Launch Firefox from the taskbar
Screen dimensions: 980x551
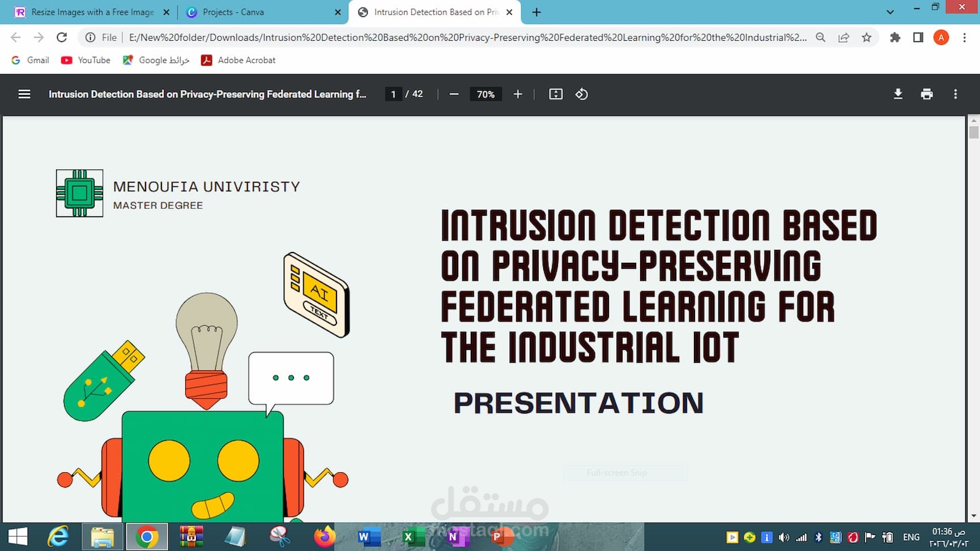324,536
